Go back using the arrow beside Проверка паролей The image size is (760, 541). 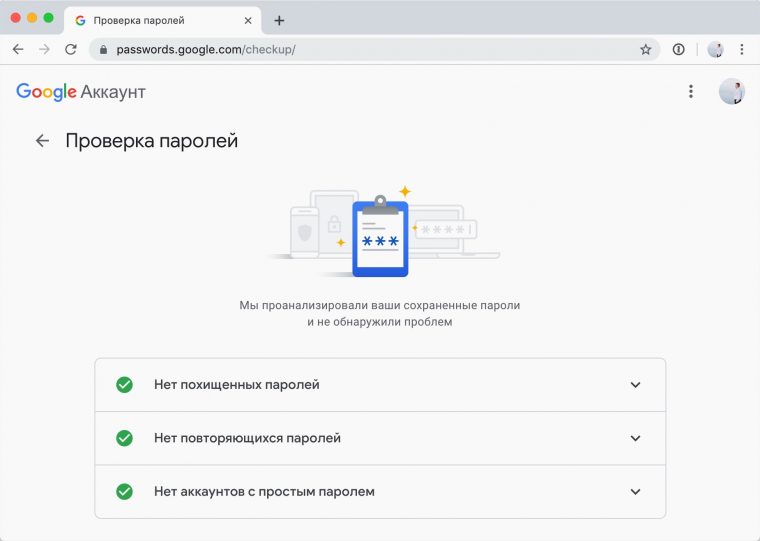click(x=42, y=141)
